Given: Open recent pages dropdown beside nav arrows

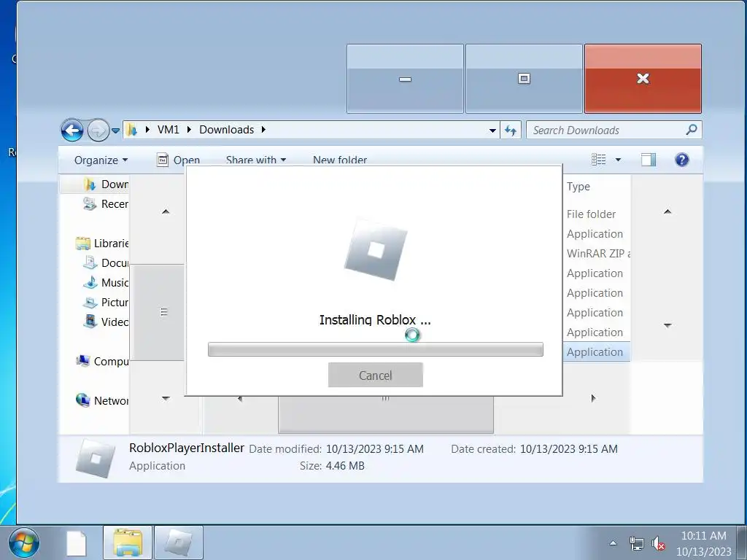Looking at the screenshot, I should click(x=115, y=131).
